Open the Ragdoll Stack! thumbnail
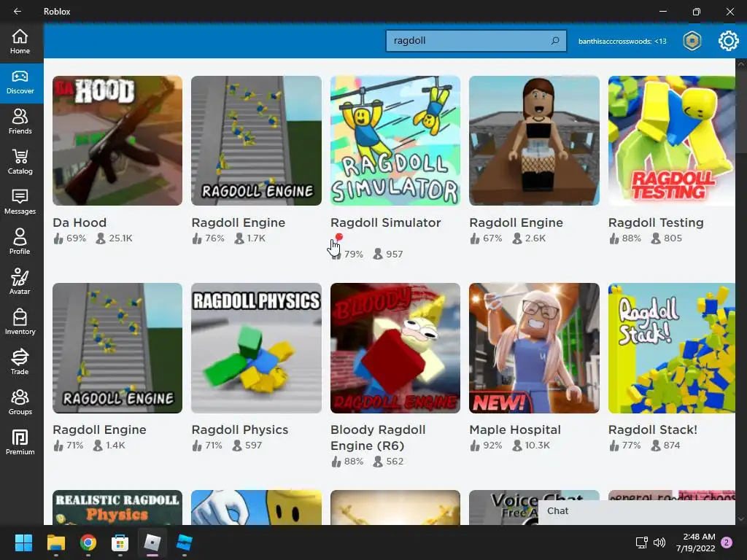747x560 pixels. click(x=672, y=348)
